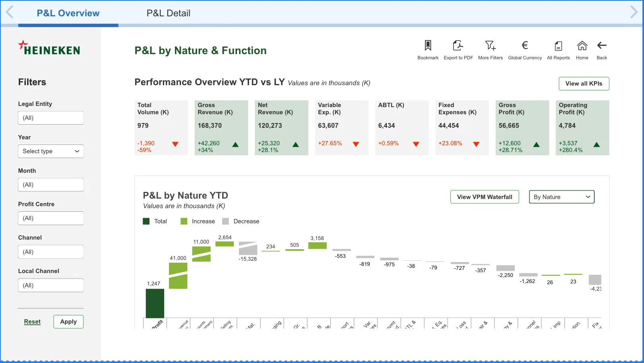This screenshot has height=363, width=644.
Task: Click the dark green Total legend swatch
Action: pos(146,221)
